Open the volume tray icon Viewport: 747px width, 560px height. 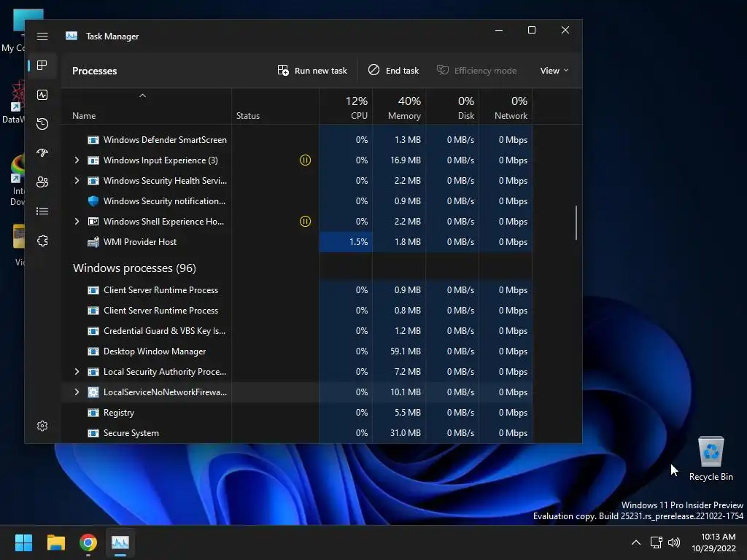pos(674,542)
